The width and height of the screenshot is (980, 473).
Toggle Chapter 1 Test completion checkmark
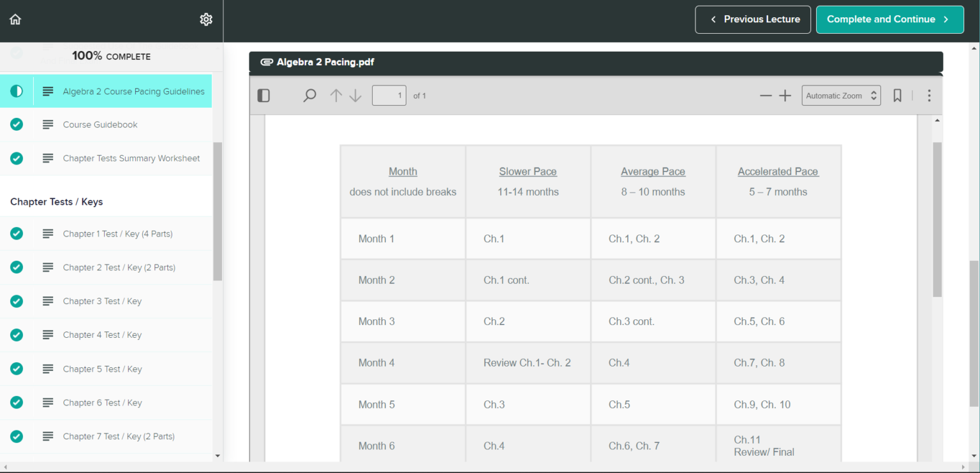(x=17, y=233)
